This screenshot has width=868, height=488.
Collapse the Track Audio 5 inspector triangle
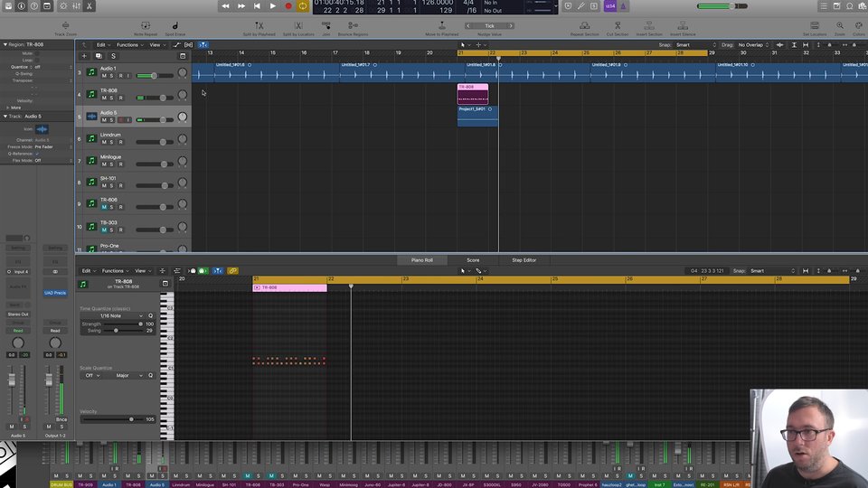pyautogui.click(x=5, y=117)
